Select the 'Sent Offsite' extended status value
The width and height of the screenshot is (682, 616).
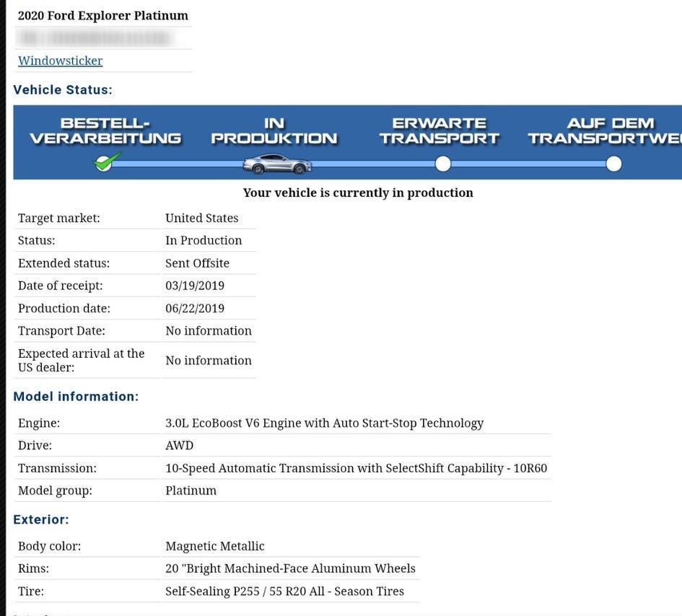coord(197,263)
